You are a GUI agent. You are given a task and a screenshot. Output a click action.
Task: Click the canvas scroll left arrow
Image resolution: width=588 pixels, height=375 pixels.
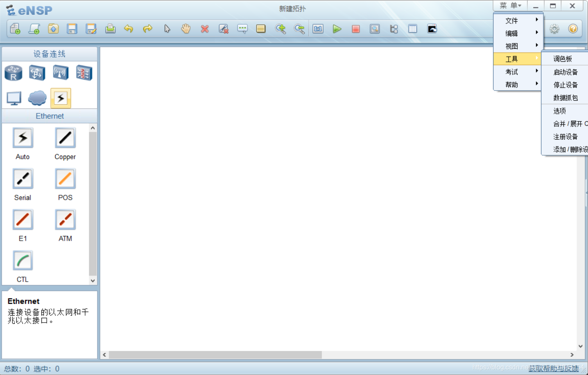pyautogui.click(x=104, y=355)
